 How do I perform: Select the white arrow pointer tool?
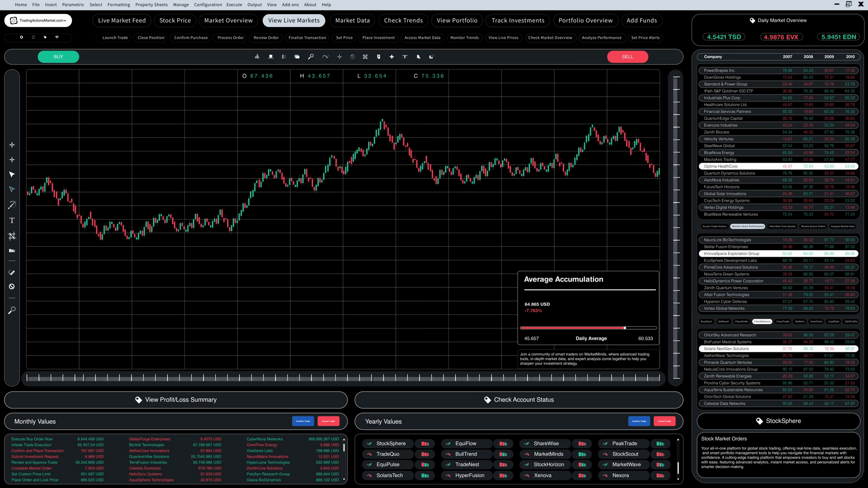click(x=12, y=174)
